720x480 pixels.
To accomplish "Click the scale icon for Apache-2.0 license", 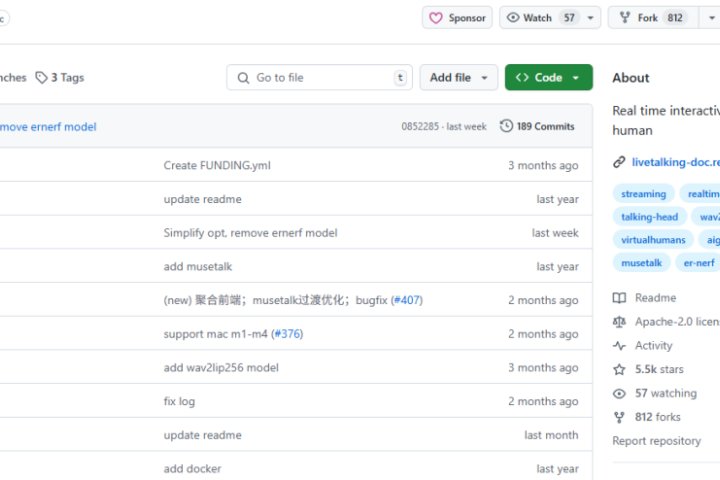I will (619, 322).
